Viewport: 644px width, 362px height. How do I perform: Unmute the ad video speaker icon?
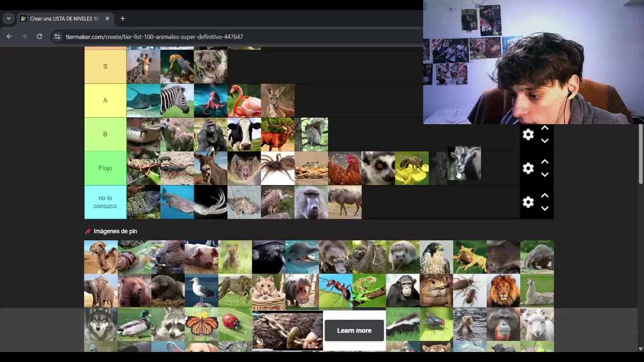click(260, 342)
